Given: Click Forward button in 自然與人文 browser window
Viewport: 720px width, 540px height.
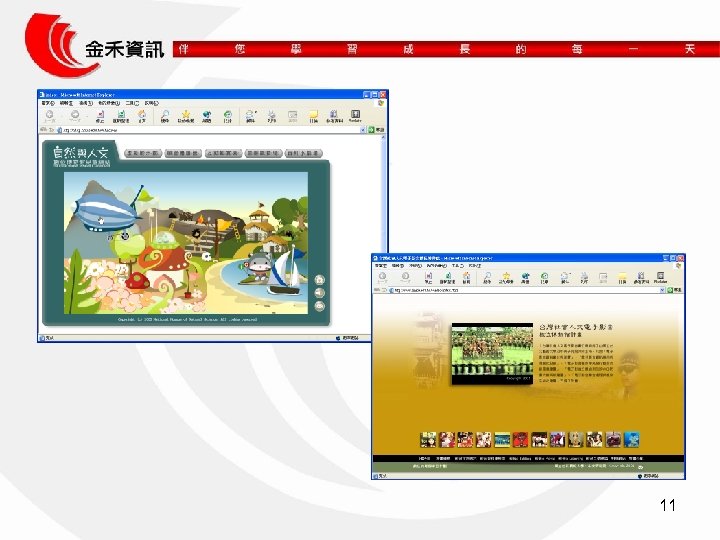Looking at the screenshot, I should click(x=74, y=115).
